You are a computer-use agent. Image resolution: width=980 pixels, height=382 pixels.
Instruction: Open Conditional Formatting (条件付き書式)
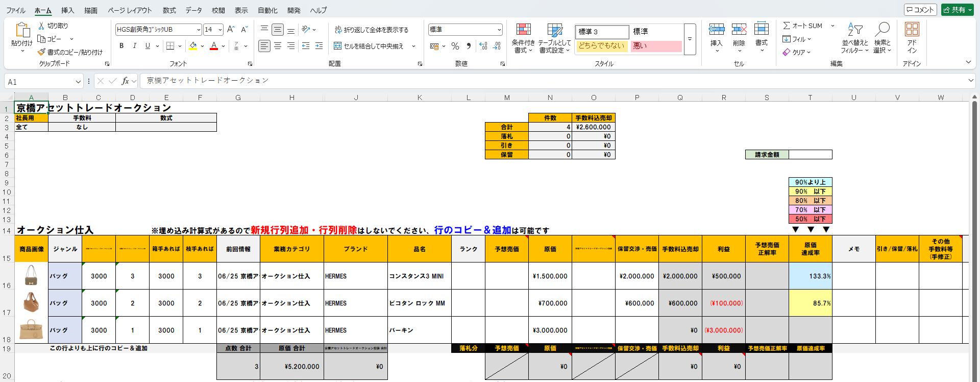pos(523,38)
